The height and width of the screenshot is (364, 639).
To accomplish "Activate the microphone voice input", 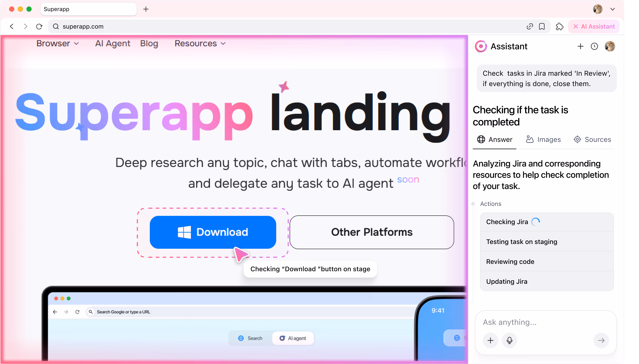I will [509, 340].
